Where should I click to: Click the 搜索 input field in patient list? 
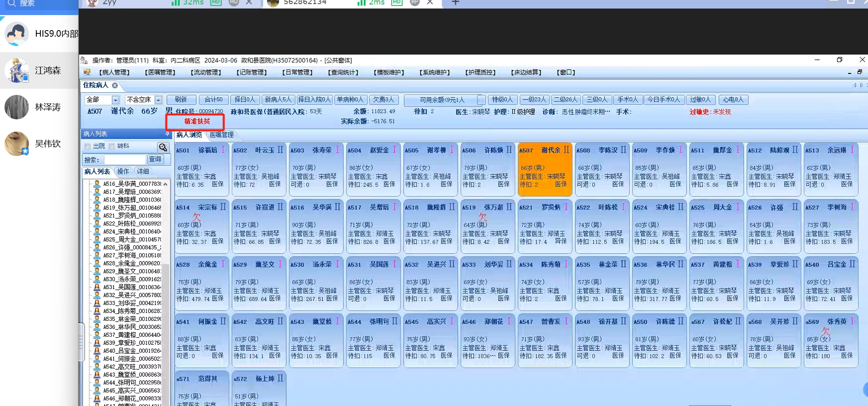coord(125,160)
